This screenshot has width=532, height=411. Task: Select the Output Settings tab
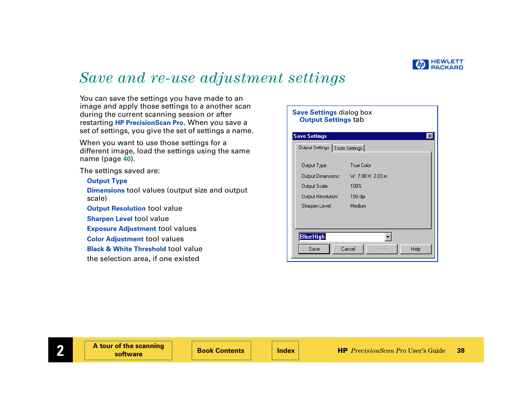(x=314, y=148)
